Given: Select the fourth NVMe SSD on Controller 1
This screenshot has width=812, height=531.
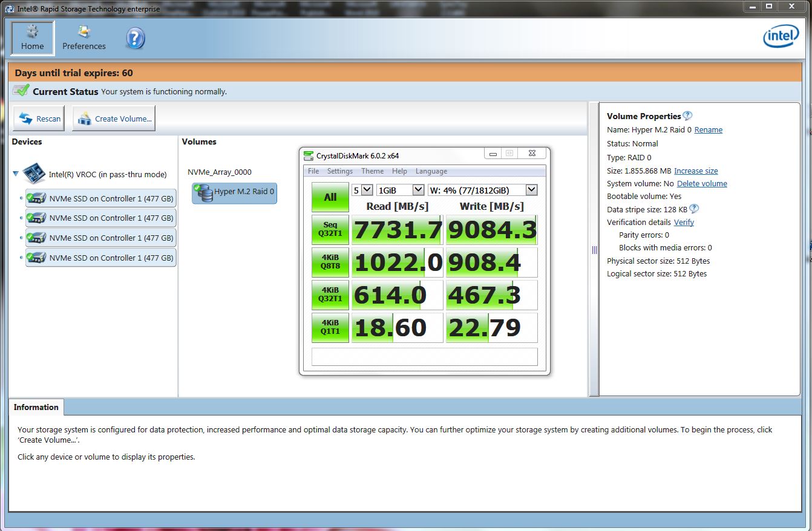Looking at the screenshot, I should coord(100,258).
